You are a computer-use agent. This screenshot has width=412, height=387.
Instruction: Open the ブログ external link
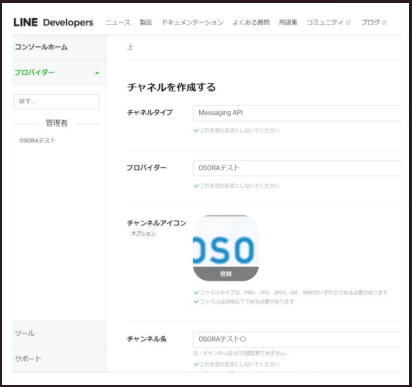(374, 22)
